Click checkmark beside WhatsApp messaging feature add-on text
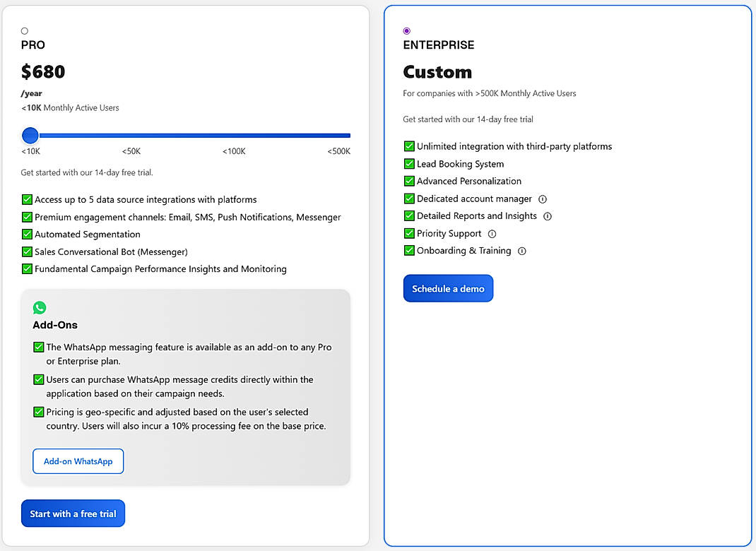The image size is (756, 551). click(x=39, y=347)
